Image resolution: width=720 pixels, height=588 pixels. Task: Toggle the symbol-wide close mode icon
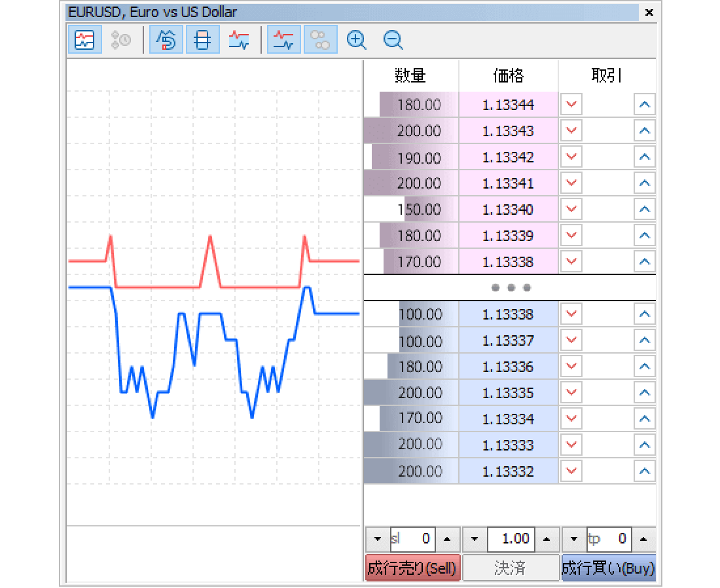(x=166, y=40)
